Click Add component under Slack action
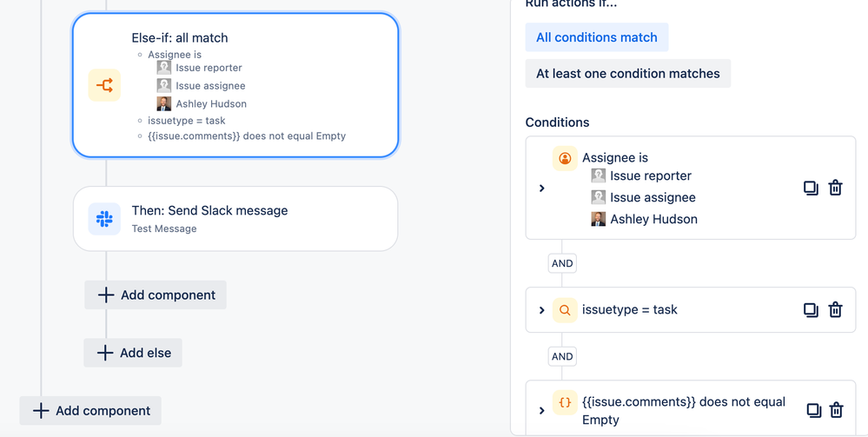The height and width of the screenshot is (437, 868). click(x=156, y=295)
